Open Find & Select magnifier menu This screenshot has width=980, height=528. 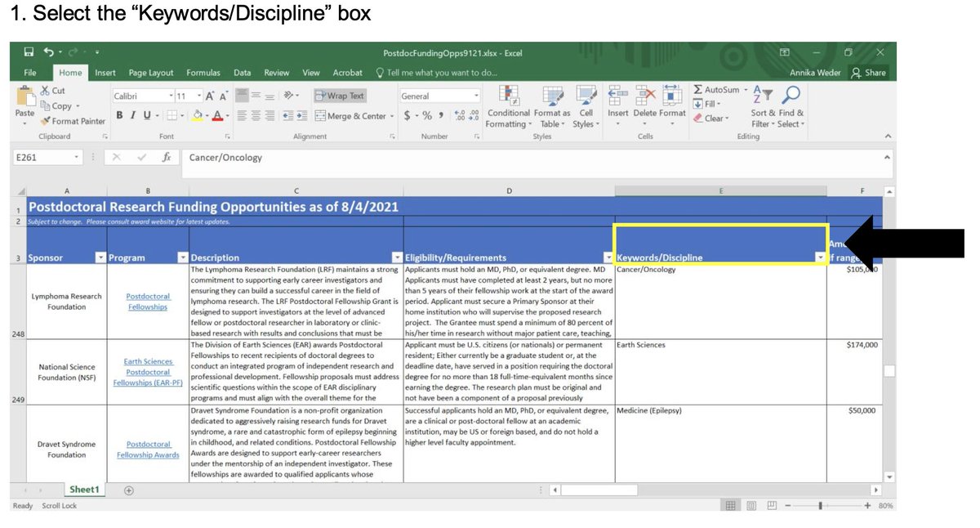click(791, 107)
